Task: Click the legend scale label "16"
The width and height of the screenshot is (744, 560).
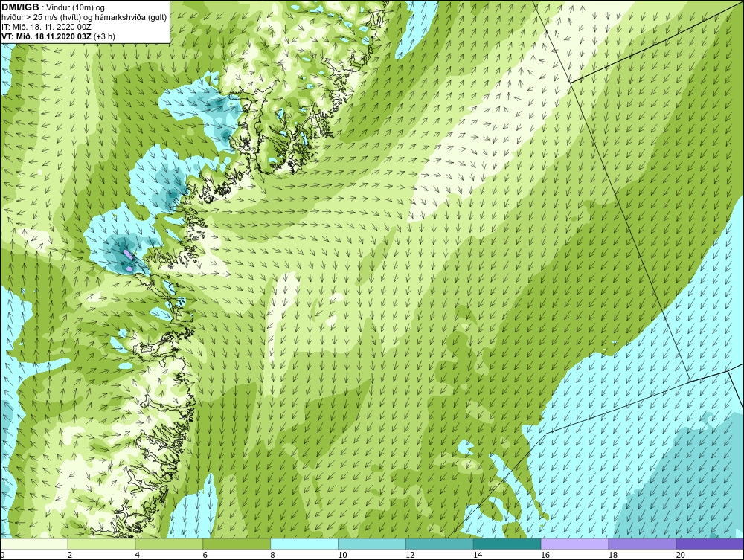Action: pos(545,555)
